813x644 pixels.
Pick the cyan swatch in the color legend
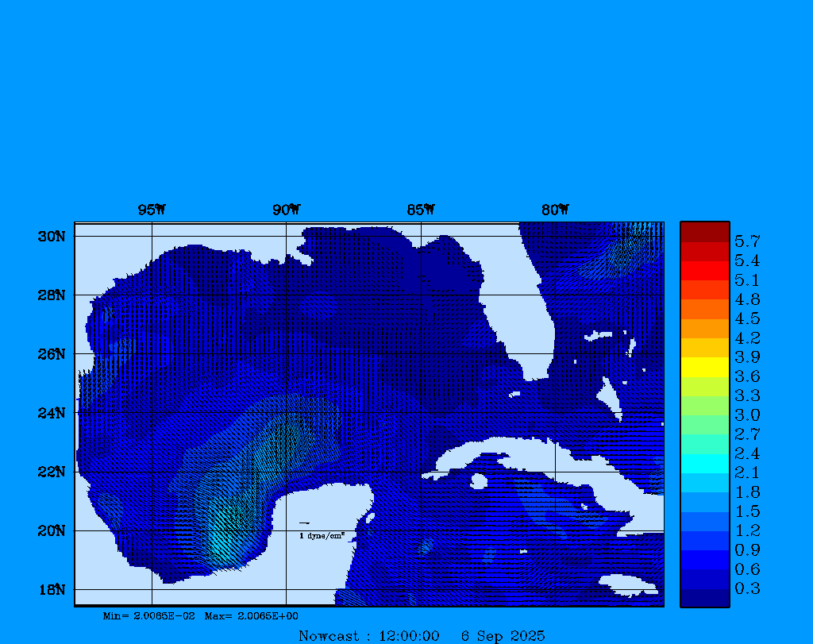tap(704, 463)
